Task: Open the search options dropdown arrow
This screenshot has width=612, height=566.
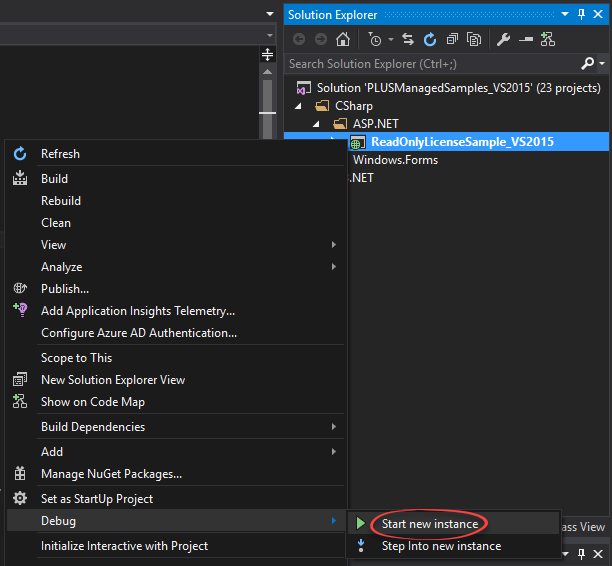Action: click(602, 63)
